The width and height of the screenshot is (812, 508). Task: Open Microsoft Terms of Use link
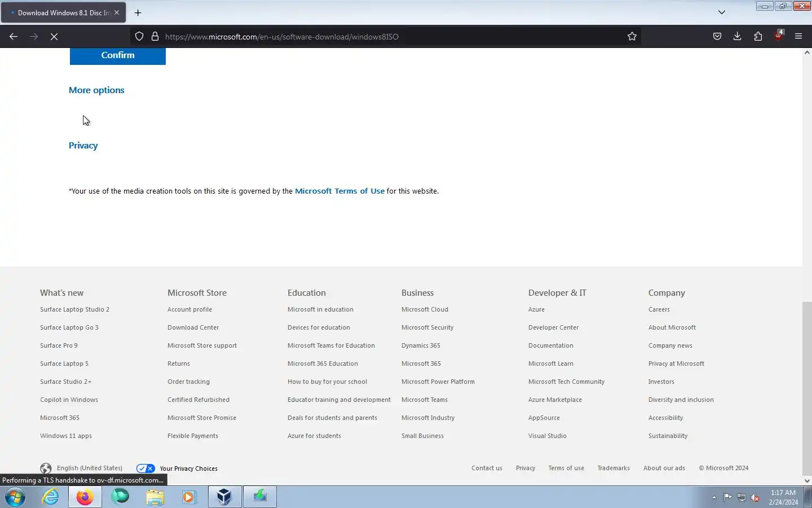(339, 191)
